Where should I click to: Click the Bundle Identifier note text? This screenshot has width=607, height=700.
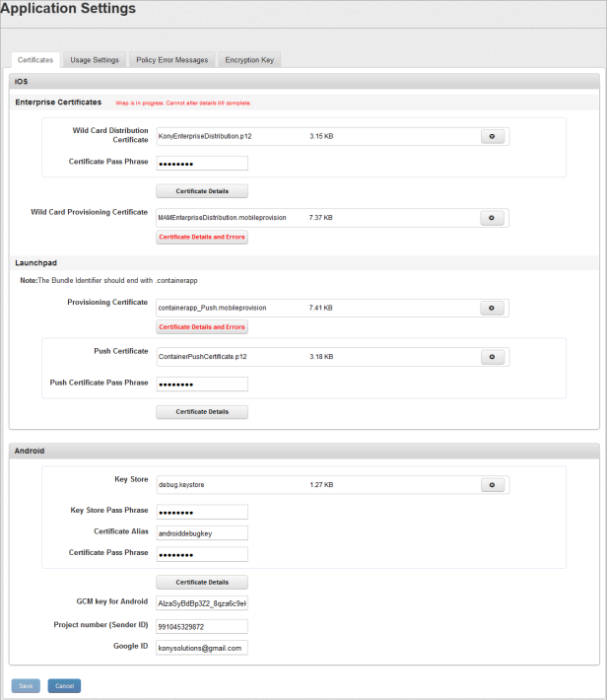pyautogui.click(x=108, y=281)
